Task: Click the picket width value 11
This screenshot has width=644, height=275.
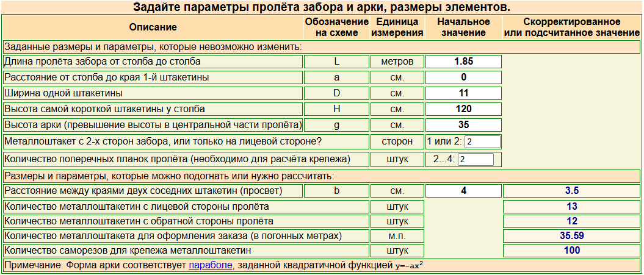Action: (x=464, y=93)
